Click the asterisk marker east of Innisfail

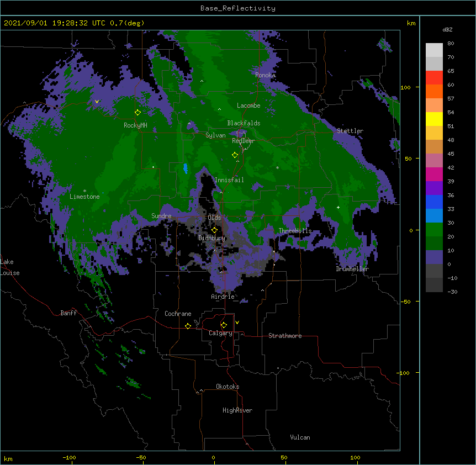pyautogui.click(x=277, y=167)
